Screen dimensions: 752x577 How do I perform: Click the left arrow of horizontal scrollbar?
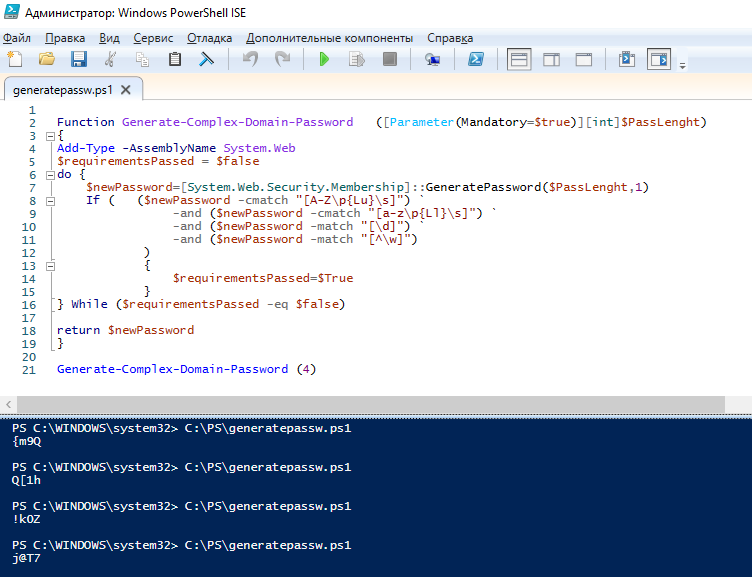tap(8, 404)
